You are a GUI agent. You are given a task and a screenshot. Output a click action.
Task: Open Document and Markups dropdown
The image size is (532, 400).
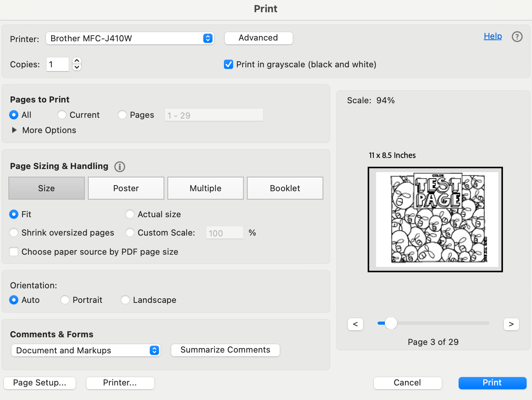tap(86, 350)
